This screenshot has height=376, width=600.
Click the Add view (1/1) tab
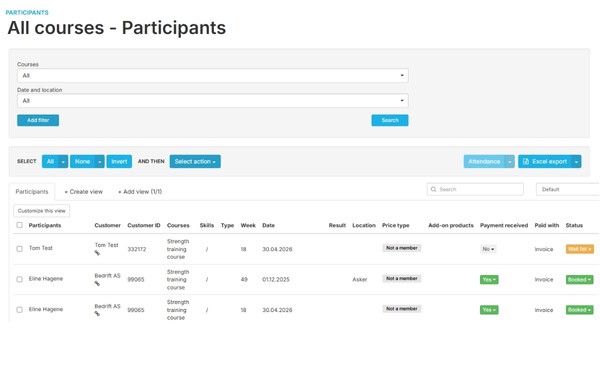point(140,192)
